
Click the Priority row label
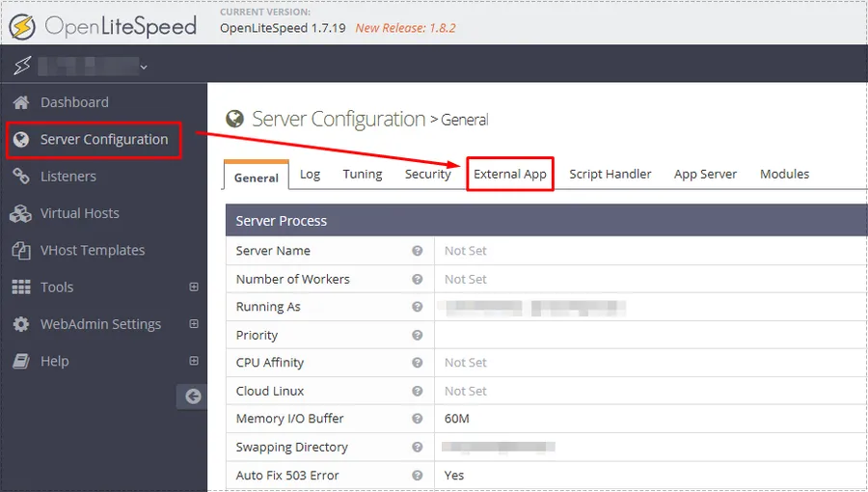(x=257, y=336)
